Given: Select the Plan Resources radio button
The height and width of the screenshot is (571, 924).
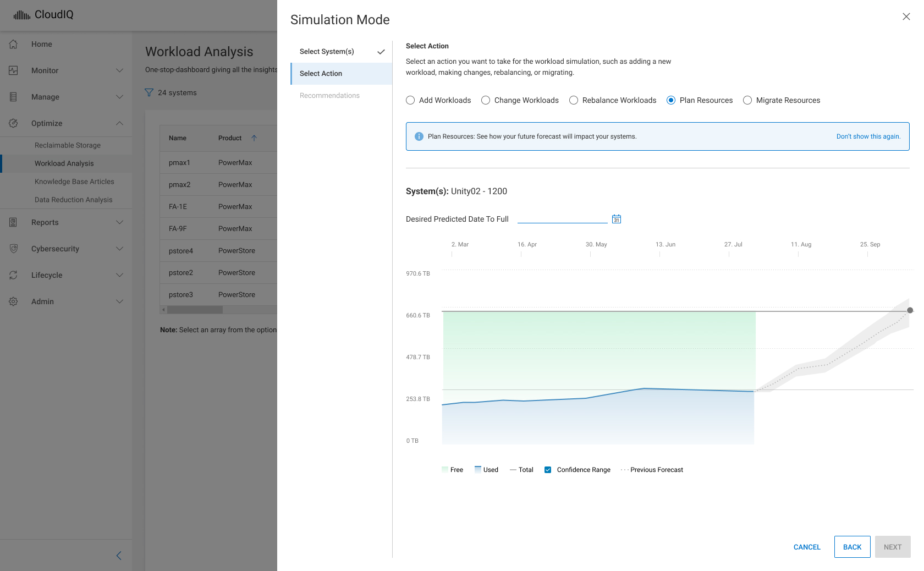Looking at the screenshot, I should 671,100.
